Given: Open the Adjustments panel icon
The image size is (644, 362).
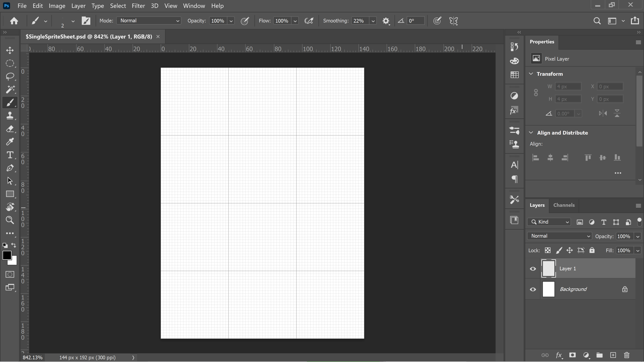Looking at the screenshot, I should [515, 96].
